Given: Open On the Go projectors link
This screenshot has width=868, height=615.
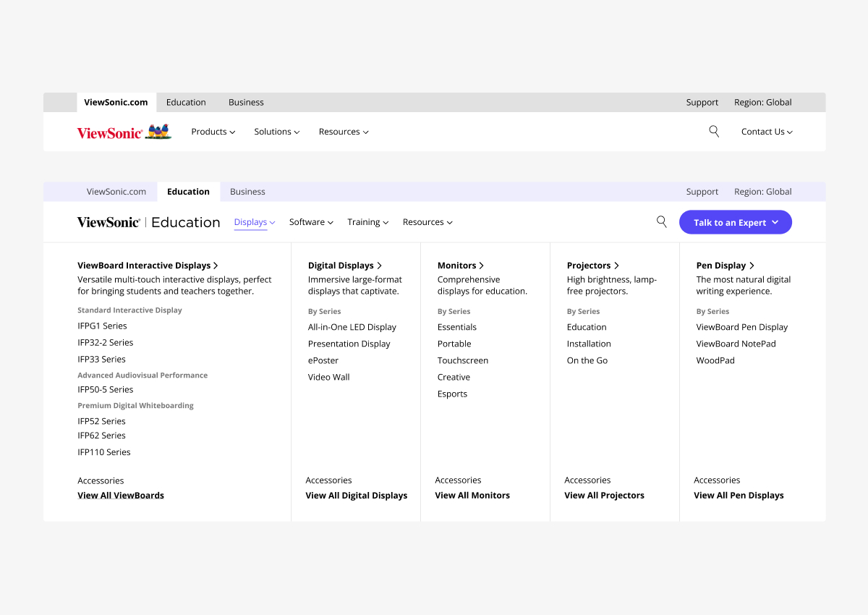Looking at the screenshot, I should [x=587, y=360].
